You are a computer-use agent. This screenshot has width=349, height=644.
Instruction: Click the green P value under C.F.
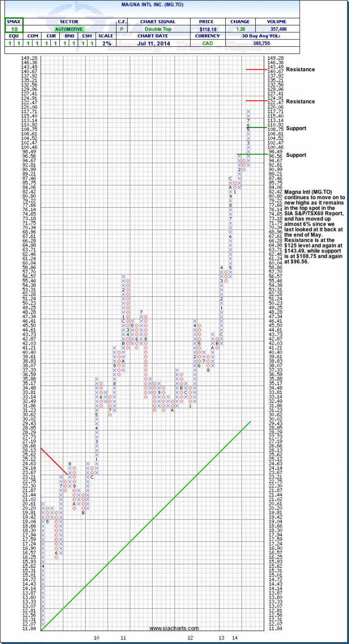pyautogui.click(x=121, y=30)
